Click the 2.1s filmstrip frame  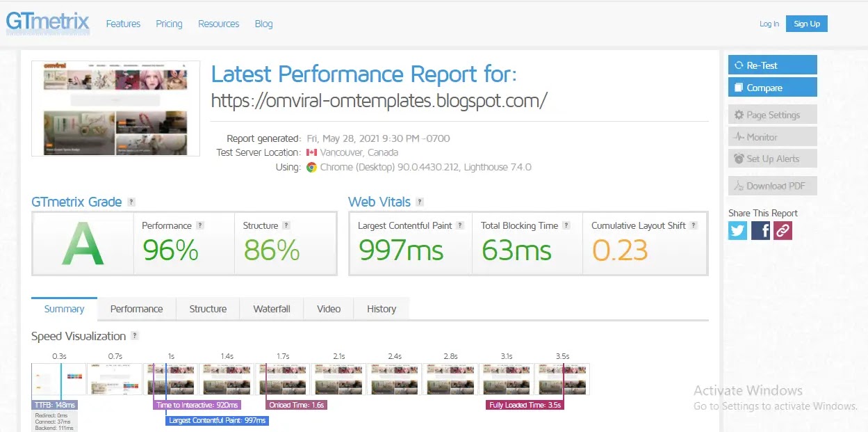[339, 379]
